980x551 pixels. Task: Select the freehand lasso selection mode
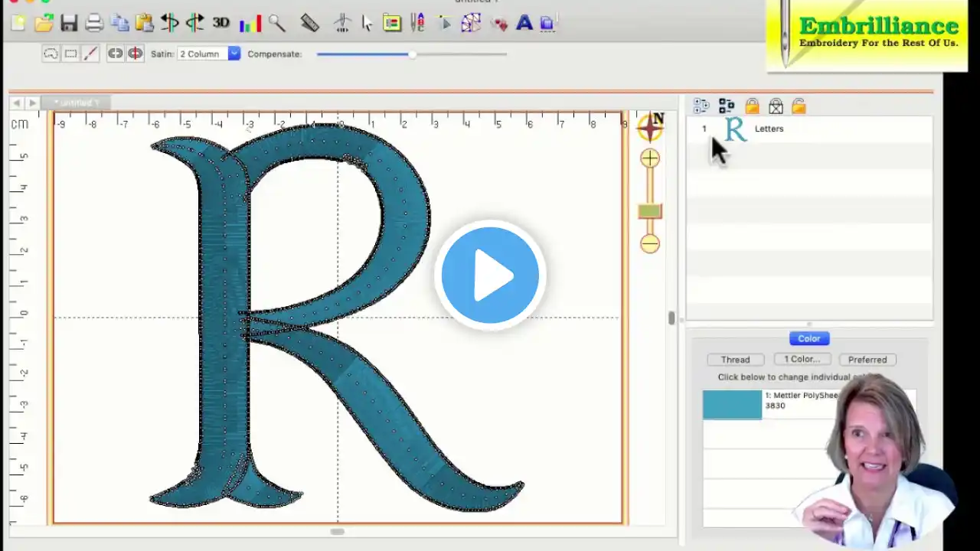tap(51, 54)
